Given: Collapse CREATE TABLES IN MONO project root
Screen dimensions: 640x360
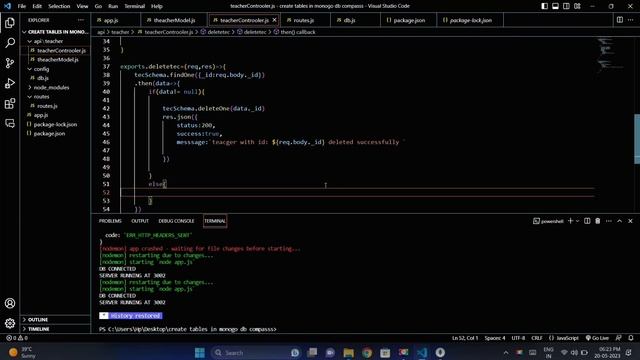Looking at the screenshot, I should 55,32.
